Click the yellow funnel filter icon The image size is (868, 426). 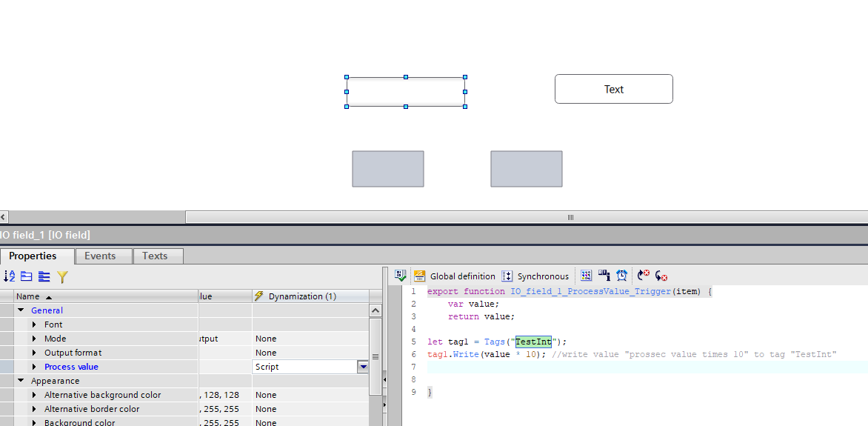[x=62, y=276]
